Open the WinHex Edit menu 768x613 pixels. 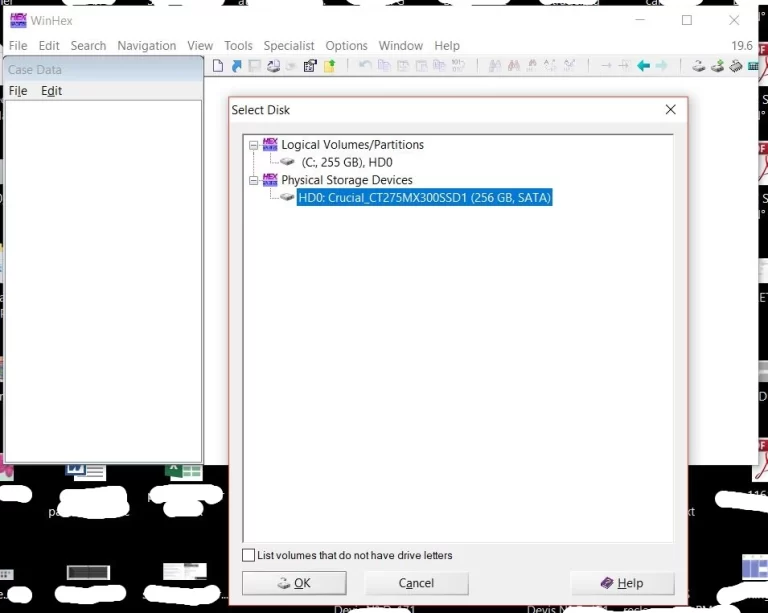point(49,46)
